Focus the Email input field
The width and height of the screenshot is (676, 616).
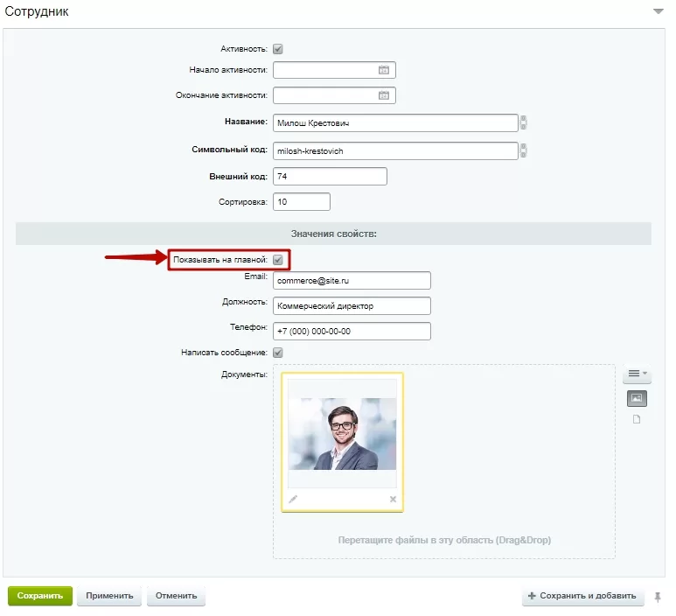tap(352, 280)
